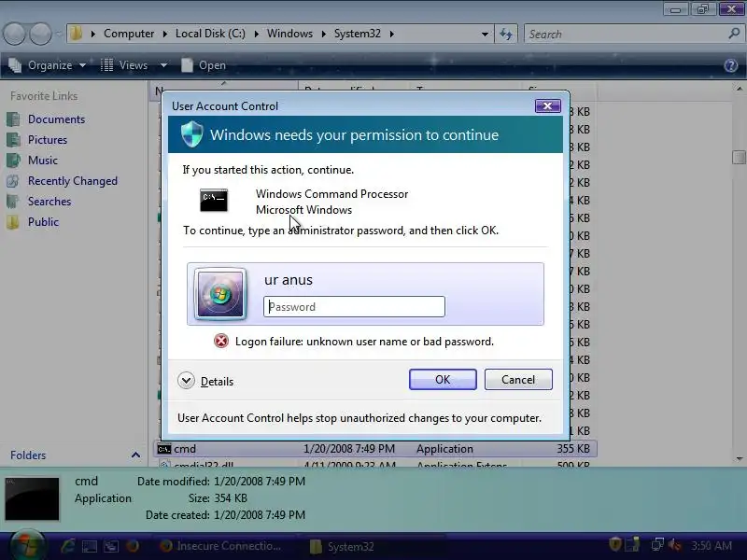Open the Windows Start orb
The width and height of the screenshot is (747, 560).
point(28,546)
